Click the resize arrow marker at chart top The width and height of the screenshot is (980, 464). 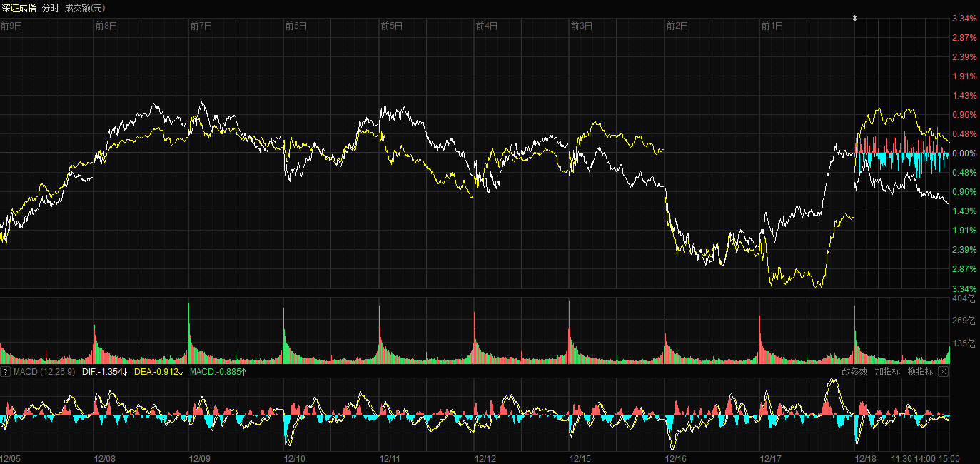[855, 18]
